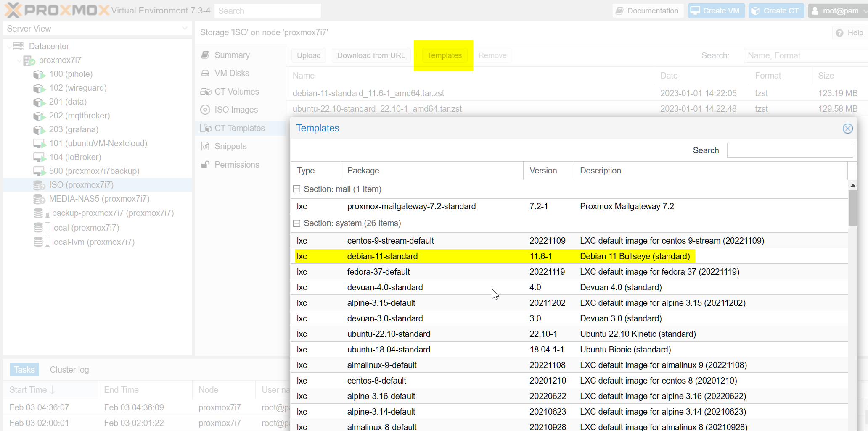Select the ubuntu-22.10-standard template row
The height and width of the screenshot is (431, 868).
click(569, 334)
